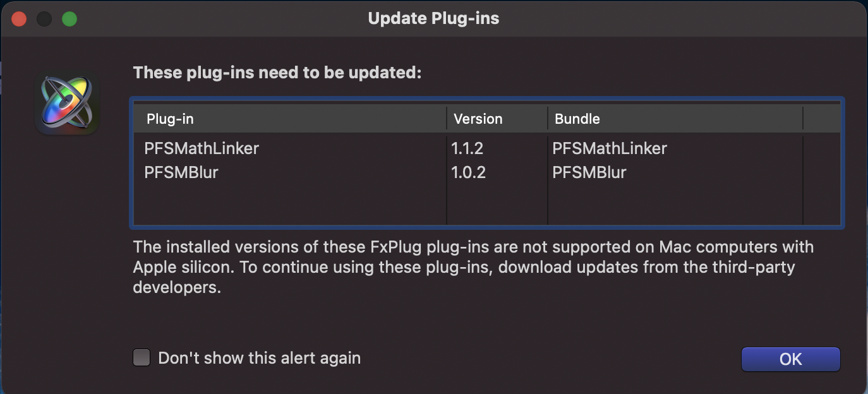The height and width of the screenshot is (394, 868).
Task: Click the "Don't show this alert again" label text
Action: click(x=259, y=358)
